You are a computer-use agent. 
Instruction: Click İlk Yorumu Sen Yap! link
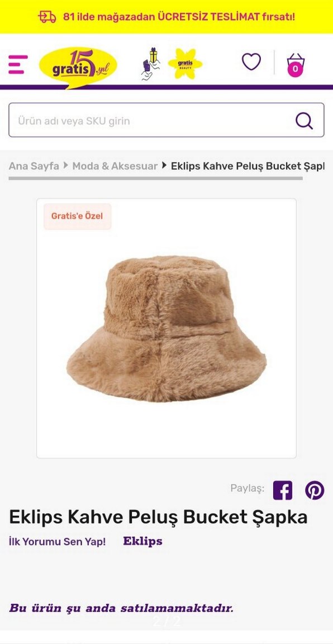[x=58, y=541]
